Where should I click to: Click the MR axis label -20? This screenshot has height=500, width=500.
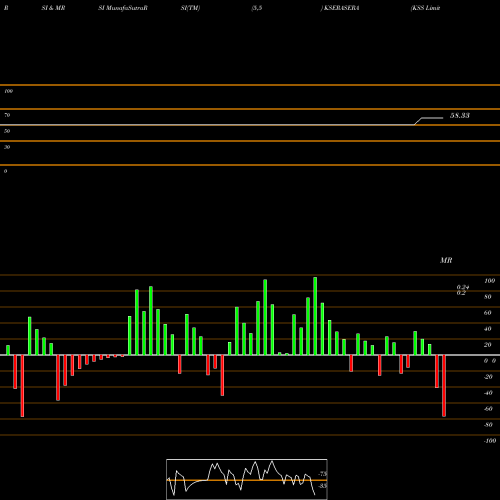[488, 377]
